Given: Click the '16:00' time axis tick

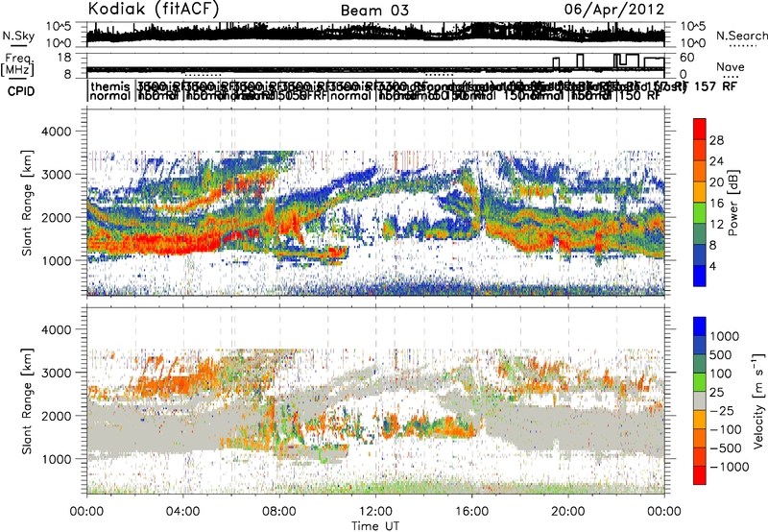Looking at the screenshot, I should [x=471, y=512].
